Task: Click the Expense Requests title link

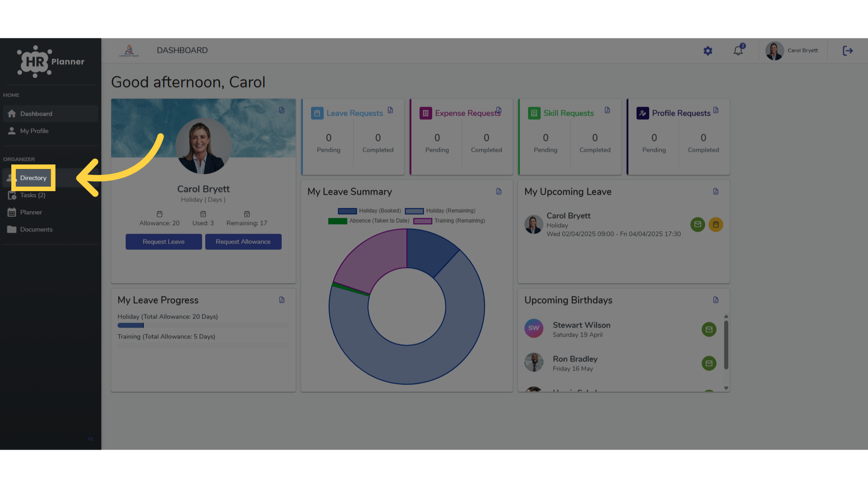Action: coord(467,113)
